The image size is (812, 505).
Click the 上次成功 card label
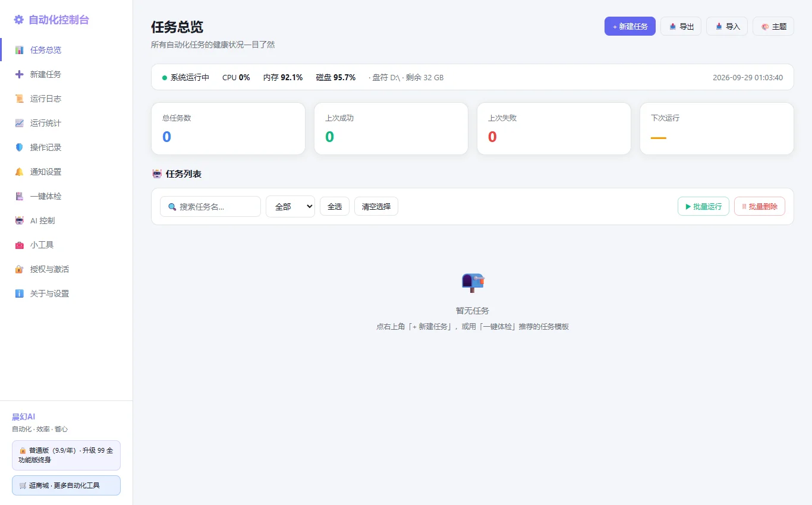tap(339, 118)
